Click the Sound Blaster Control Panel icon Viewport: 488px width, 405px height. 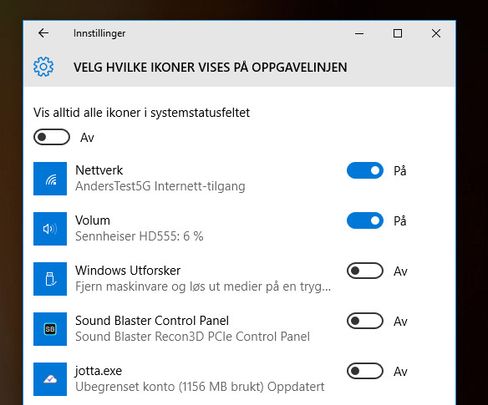click(x=50, y=329)
